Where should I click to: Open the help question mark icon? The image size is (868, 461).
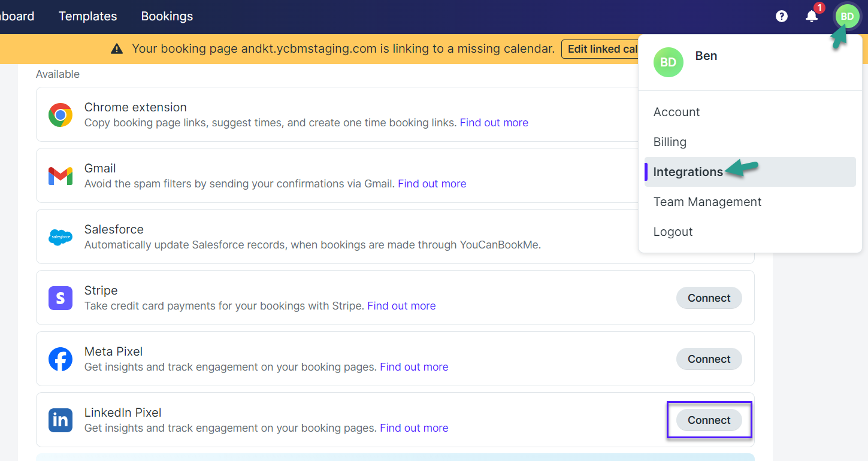(782, 16)
